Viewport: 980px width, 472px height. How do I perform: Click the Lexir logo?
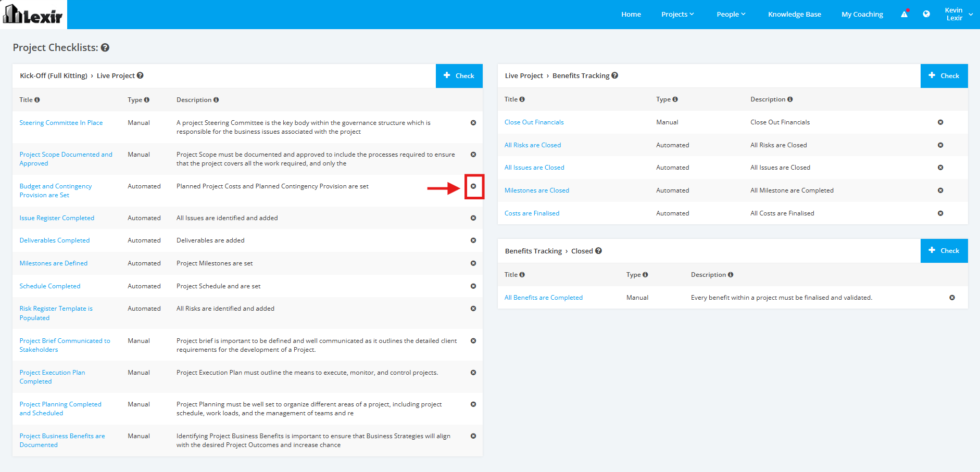click(33, 14)
